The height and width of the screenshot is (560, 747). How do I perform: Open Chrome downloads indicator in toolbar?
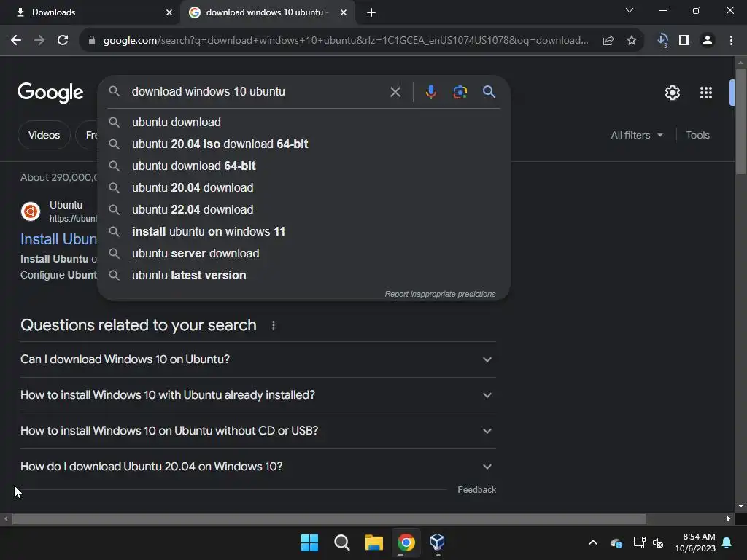tap(662, 41)
